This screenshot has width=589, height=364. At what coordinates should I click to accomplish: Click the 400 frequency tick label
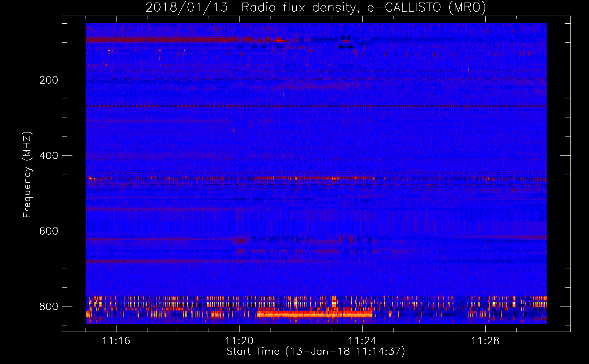pos(49,156)
